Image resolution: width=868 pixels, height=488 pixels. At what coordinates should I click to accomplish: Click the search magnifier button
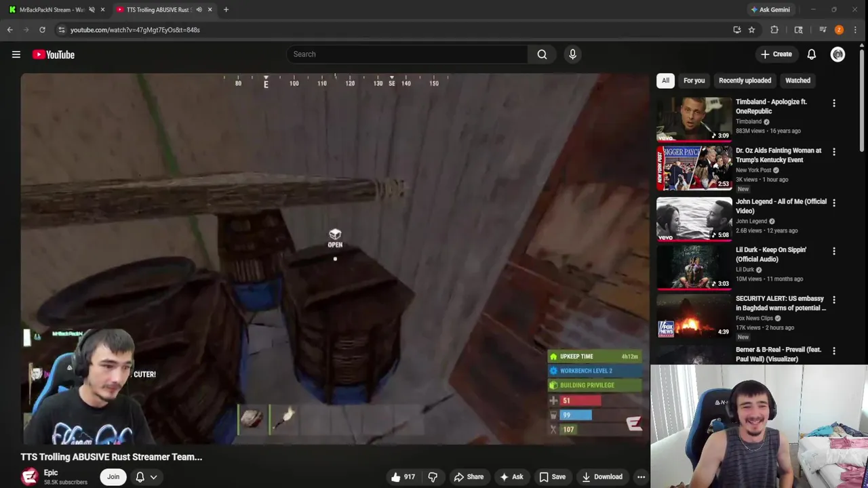542,54
